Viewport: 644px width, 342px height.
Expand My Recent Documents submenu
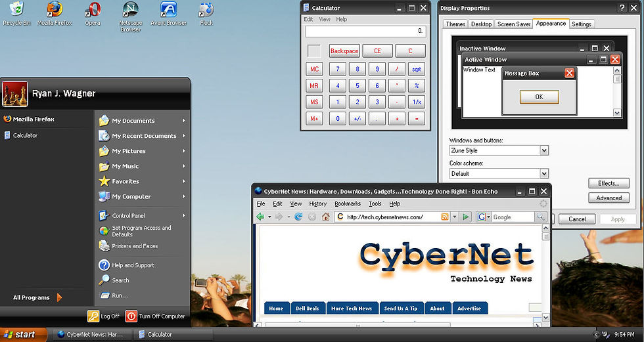pos(183,136)
